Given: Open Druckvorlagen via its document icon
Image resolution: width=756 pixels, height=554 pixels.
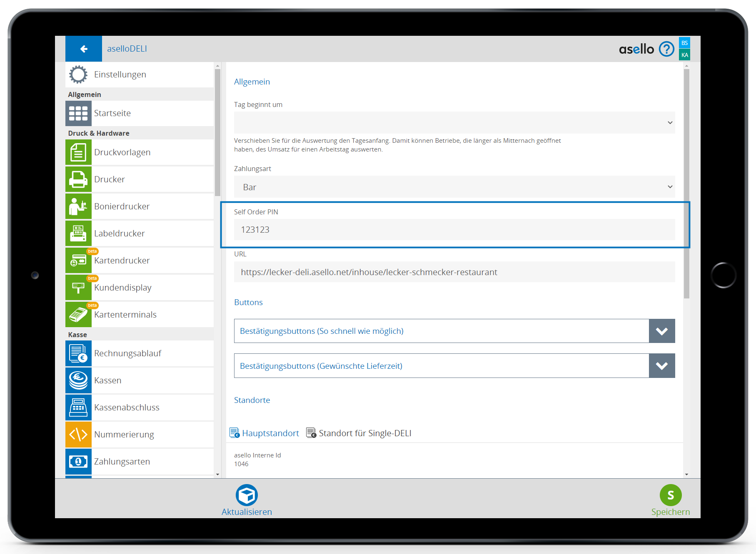Looking at the screenshot, I should tap(78, 152).
